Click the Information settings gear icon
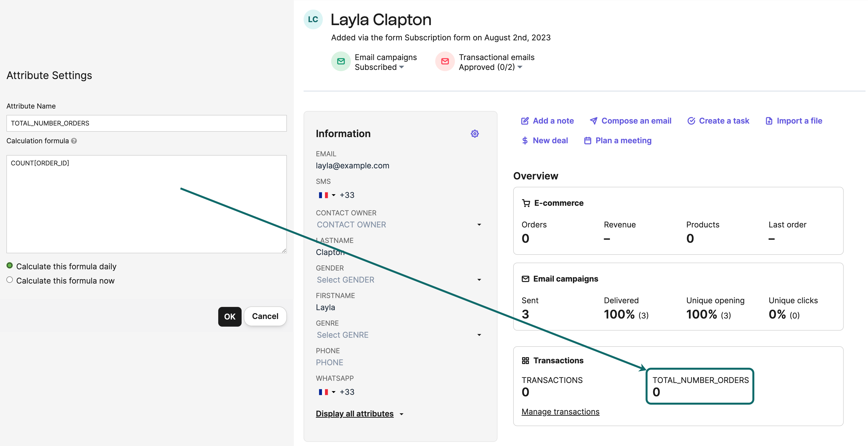Viewport: 868px width, 446px height. 474,134
